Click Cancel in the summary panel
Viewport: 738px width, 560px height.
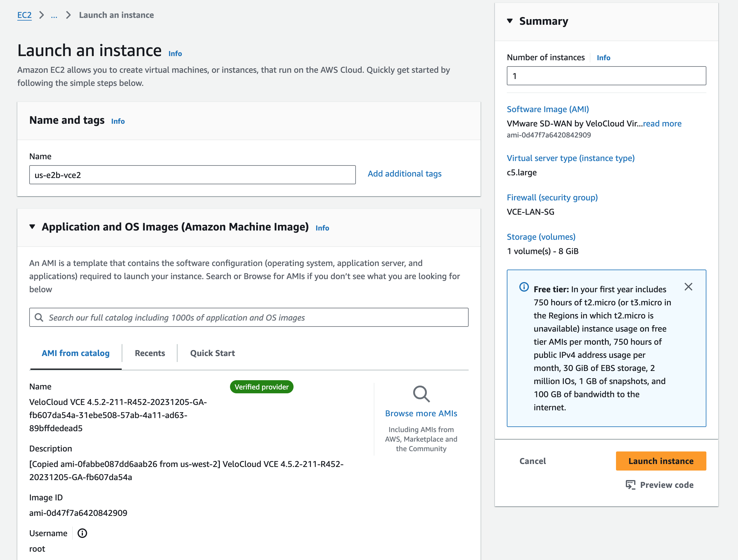pyautogui.click(x=532, y=461)
